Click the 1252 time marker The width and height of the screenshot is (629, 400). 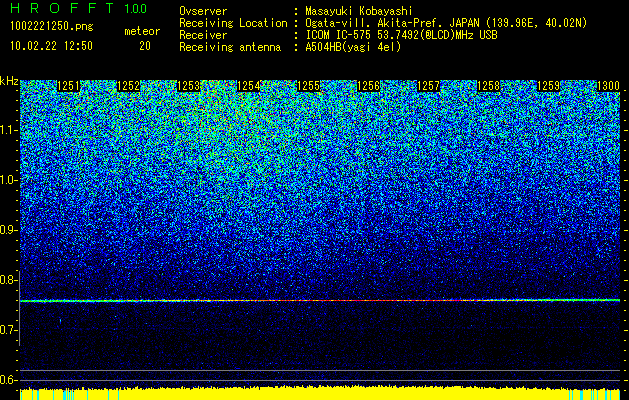click(x=128, y=86)
